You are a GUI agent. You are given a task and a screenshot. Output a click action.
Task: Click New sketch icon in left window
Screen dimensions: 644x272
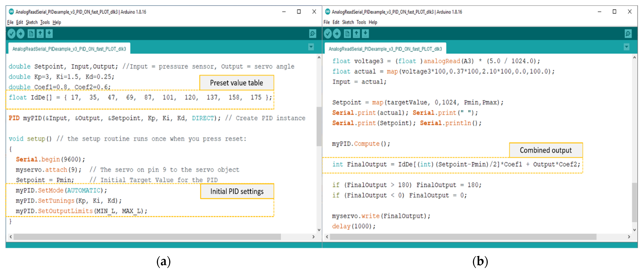(31, 34)
